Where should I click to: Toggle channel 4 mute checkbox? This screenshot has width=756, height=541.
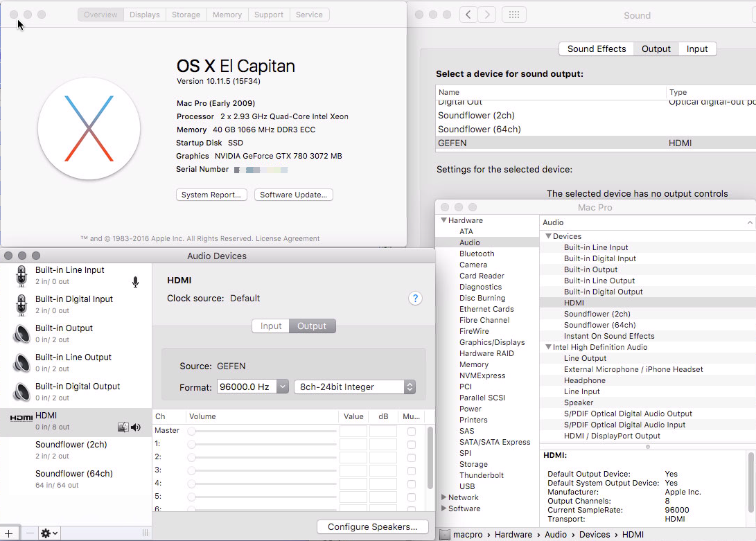pos(412,484)
